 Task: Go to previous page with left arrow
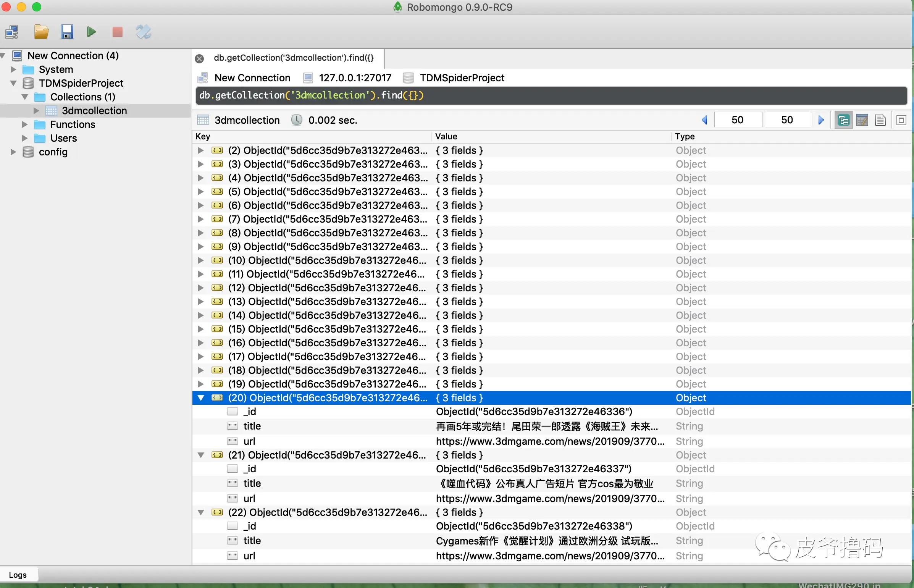click(704, 120)
